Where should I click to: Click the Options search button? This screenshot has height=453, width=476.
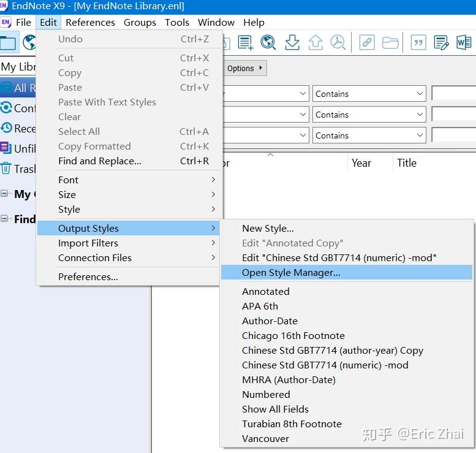[x=245, y=68]
